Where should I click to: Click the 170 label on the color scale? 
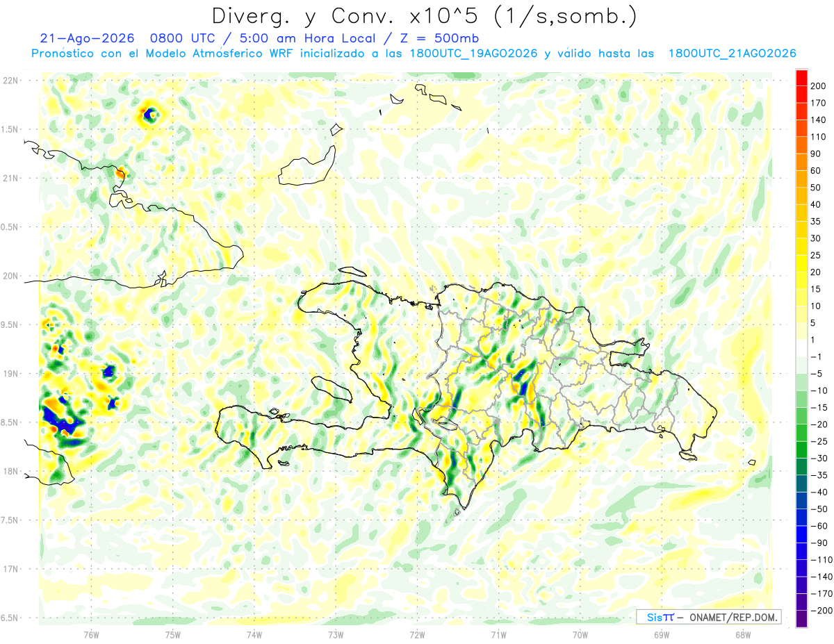[817, 103]
